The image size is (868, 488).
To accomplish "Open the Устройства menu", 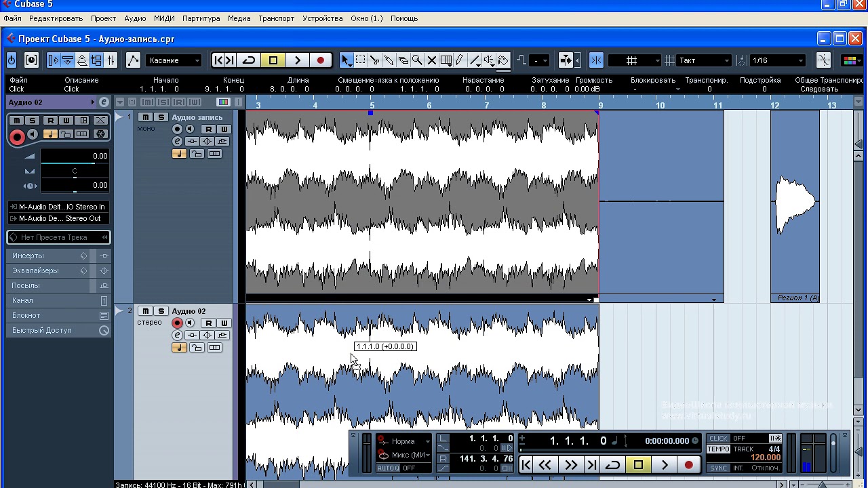I will point(322,18).
